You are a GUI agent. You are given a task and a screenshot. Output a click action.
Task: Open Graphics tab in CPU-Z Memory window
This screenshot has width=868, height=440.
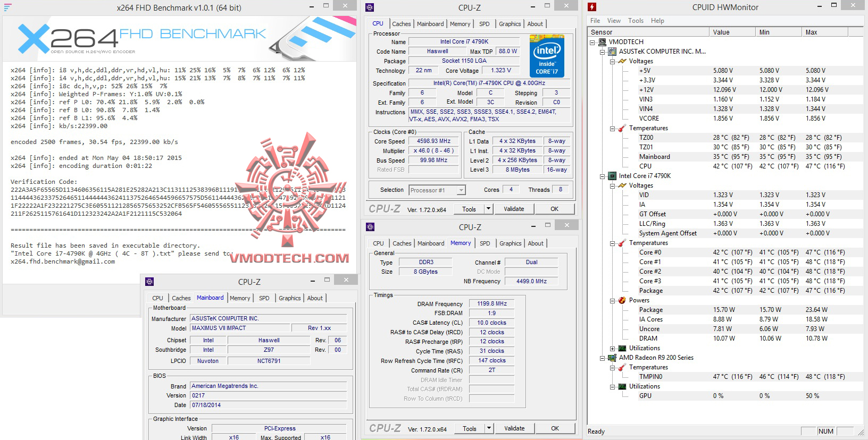(x=510, y=243)
